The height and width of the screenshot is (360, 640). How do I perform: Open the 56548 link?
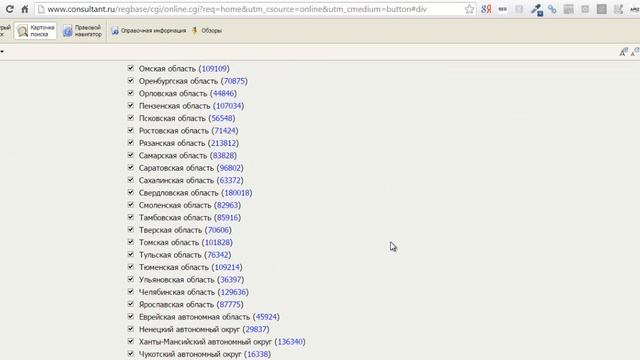[222, 118]
